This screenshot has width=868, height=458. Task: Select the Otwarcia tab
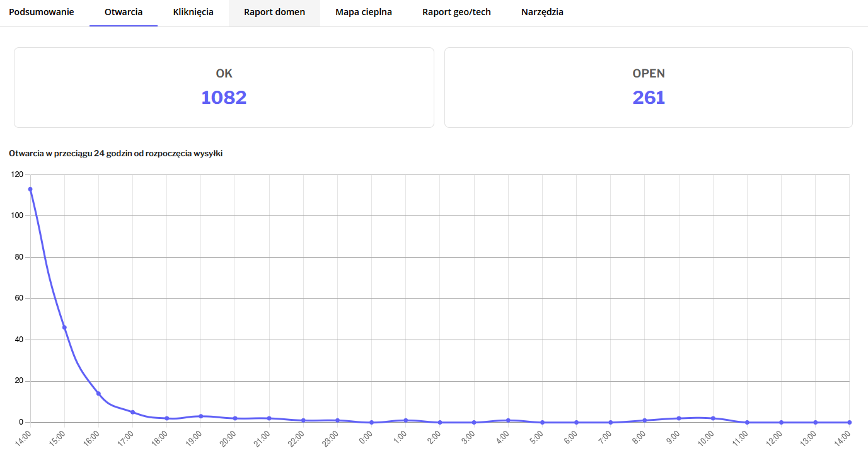click(124, 12)
